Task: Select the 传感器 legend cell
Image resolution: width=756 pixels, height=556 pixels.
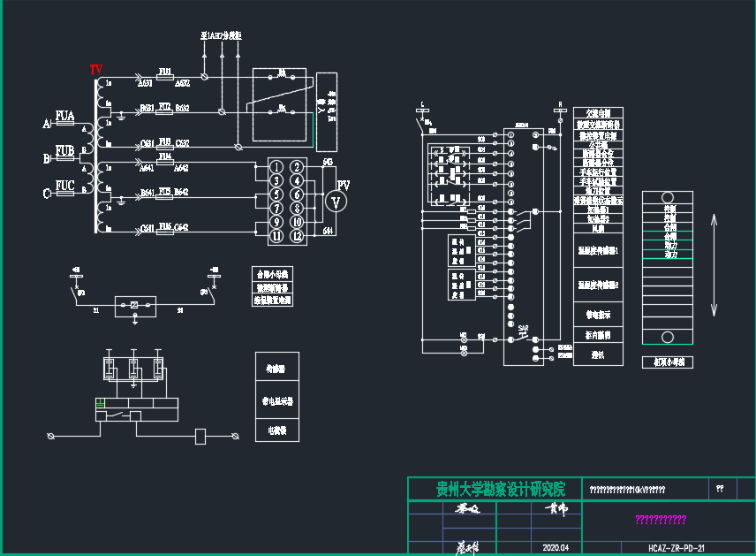Action: (x=277, y=367)
